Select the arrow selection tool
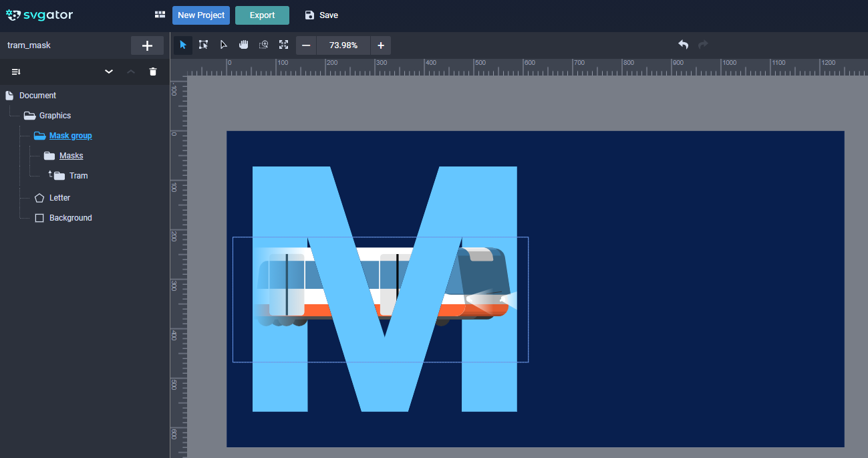Viewport: 868px width, 458px height. click(x=182, y=45)
